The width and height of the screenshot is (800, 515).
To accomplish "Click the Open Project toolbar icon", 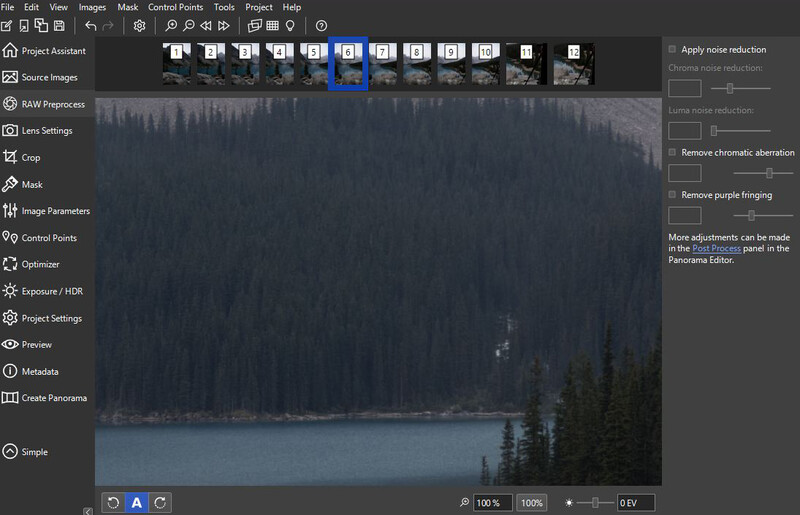I will click(23, 26).
